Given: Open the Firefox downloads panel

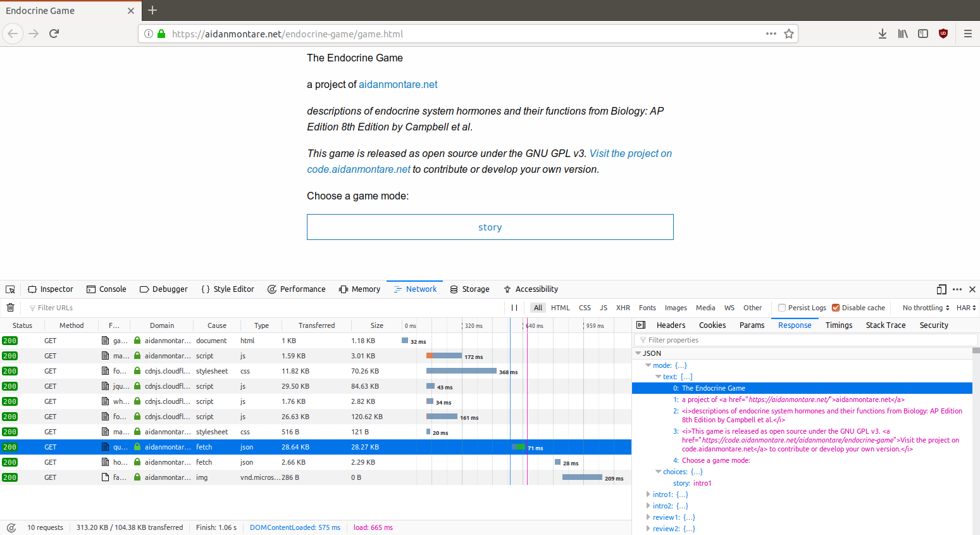Looking at the screenshot, I should pyautogui.click(x=883, y=34).
